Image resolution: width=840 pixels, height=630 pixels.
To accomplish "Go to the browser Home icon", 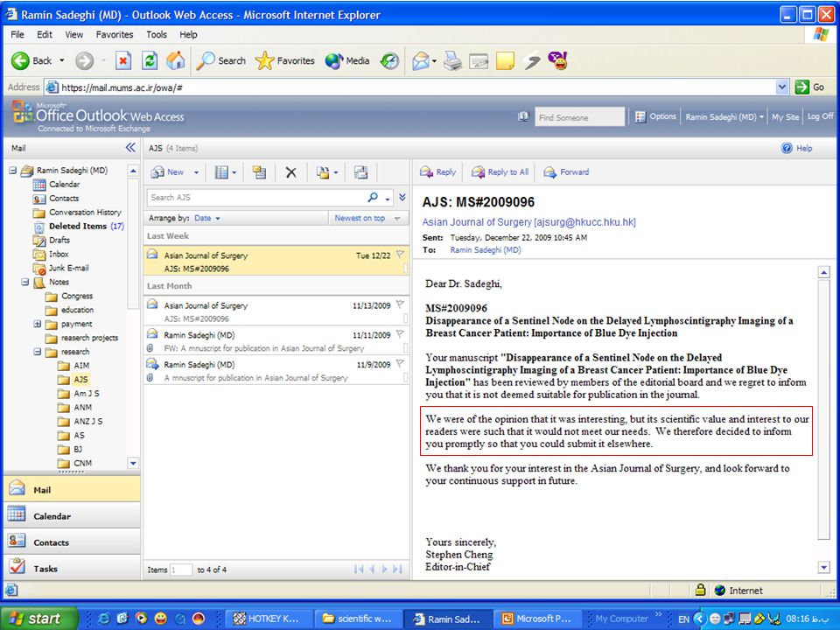I will tap(175, 60).
